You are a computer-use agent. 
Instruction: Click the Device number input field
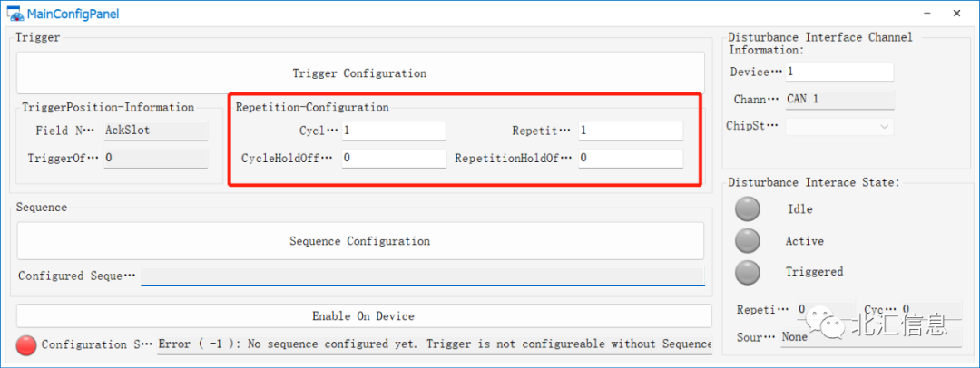[838, 72]
